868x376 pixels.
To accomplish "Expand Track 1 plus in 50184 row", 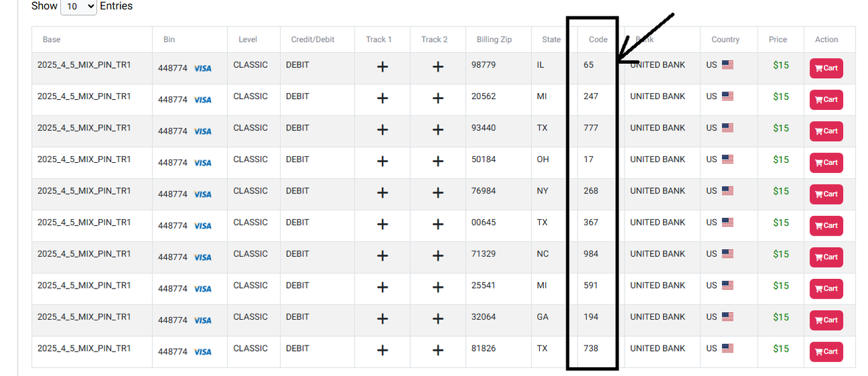I will point(382,162).
